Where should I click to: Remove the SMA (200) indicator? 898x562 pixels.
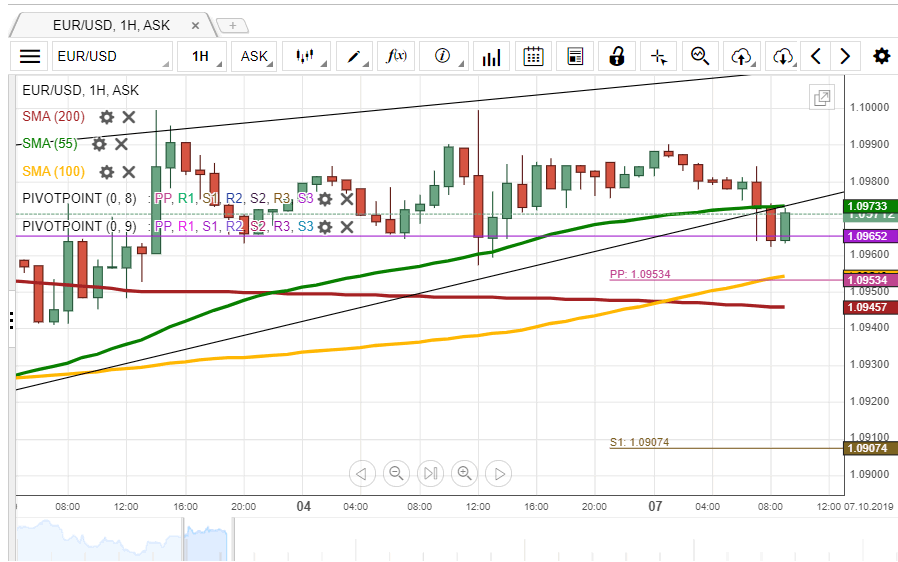(129, 117)
